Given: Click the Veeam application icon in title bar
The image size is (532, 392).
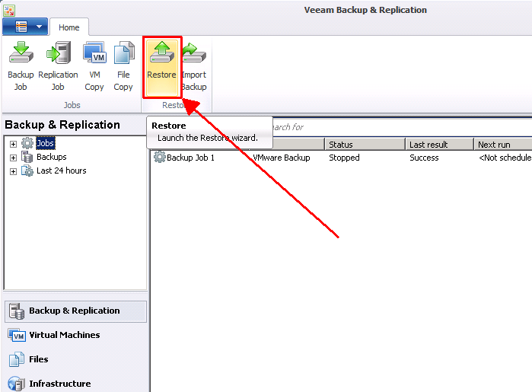Looking at the screenshot, I should coord(9,10).
